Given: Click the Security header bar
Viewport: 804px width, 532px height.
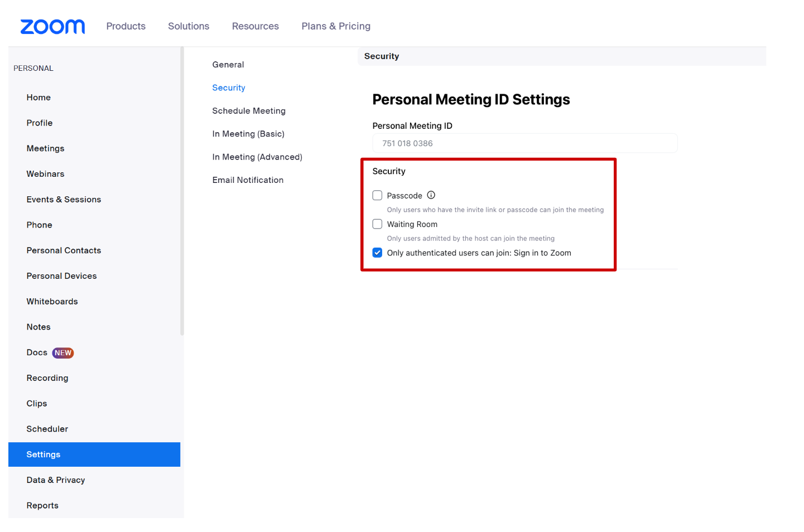Looking at the screenshot, I should (x=562, y=56).
